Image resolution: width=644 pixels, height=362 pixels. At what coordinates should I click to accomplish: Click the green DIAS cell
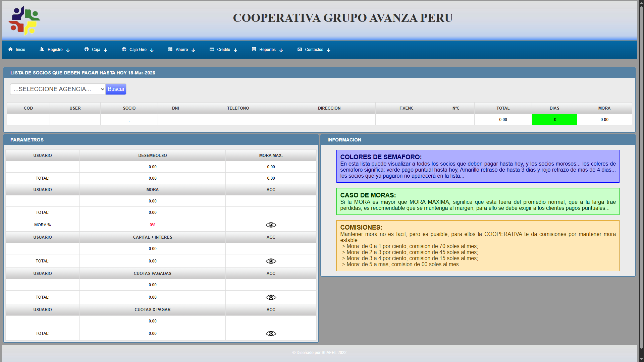(554, 120)
